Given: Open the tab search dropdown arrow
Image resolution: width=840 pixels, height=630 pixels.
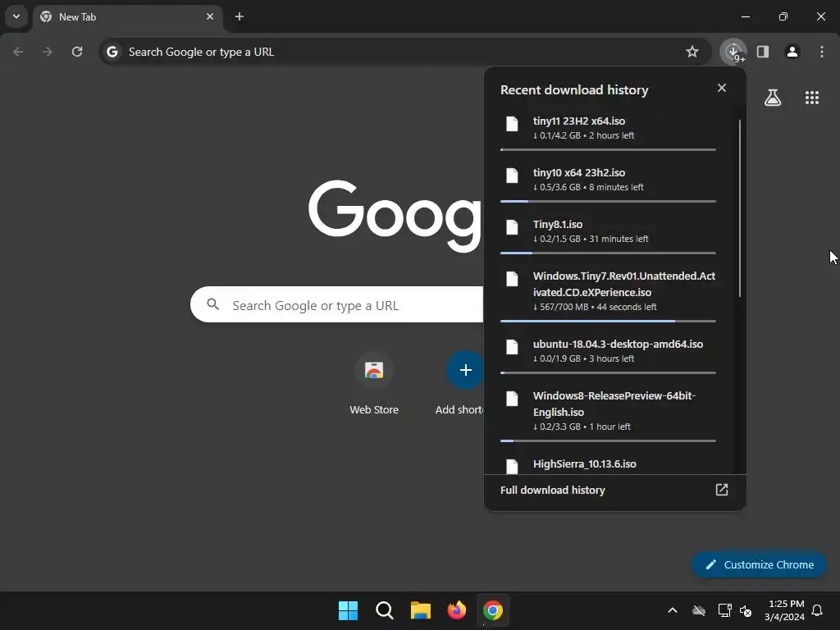Looking at the screenshot, I should 16,16.
